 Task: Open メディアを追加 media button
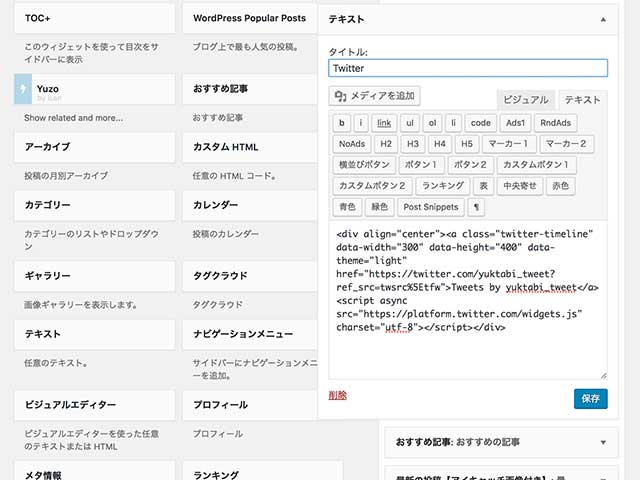tap(374, 96)
